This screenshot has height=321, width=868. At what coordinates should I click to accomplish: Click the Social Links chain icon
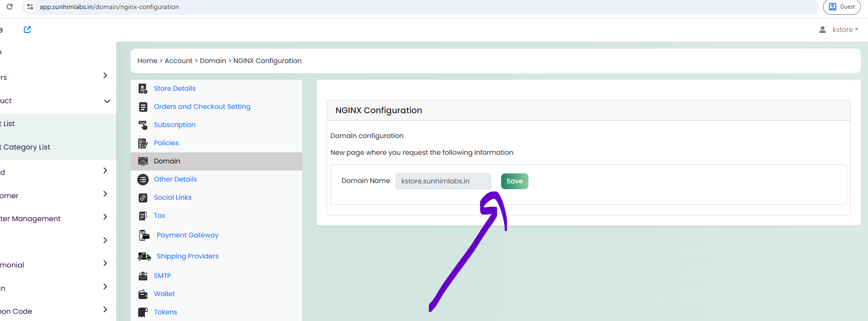(143, 198)
